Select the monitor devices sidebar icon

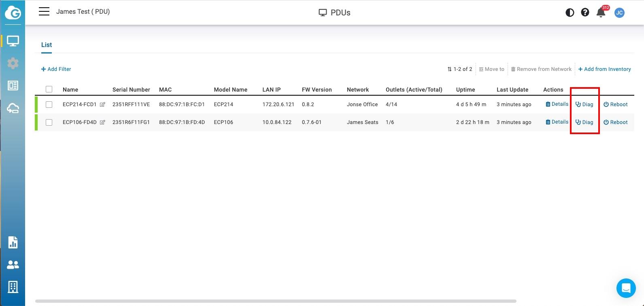[13, 41]
